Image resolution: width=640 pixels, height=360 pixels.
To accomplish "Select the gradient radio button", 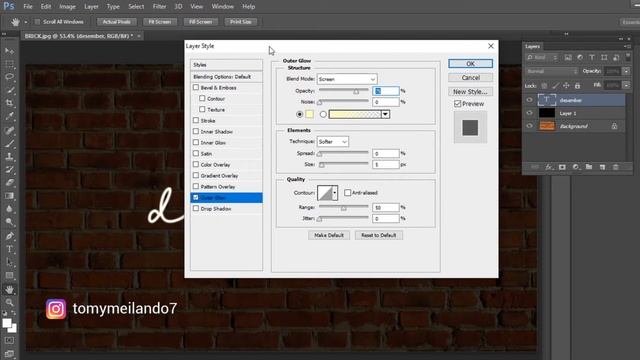I will (x=323, y=114).
